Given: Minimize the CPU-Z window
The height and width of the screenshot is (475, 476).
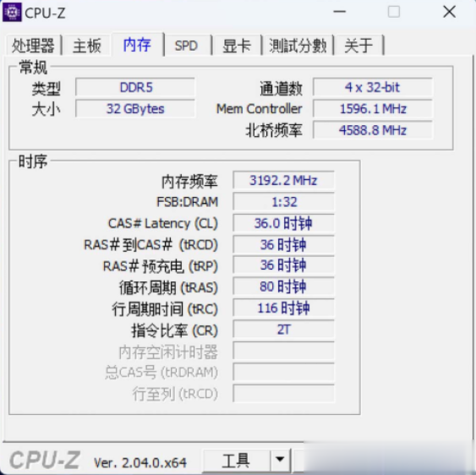Looking at the screenshot, I should tap(339, 12).
